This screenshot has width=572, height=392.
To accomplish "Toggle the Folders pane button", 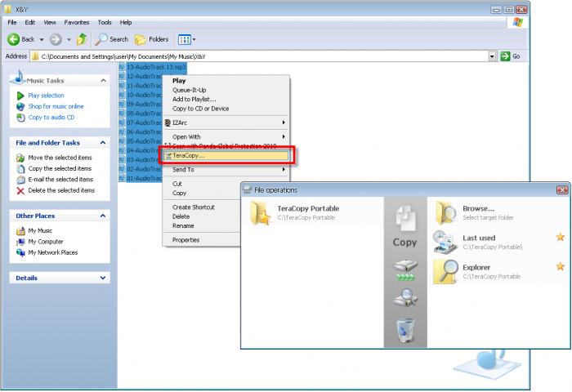I will (152, 38).
